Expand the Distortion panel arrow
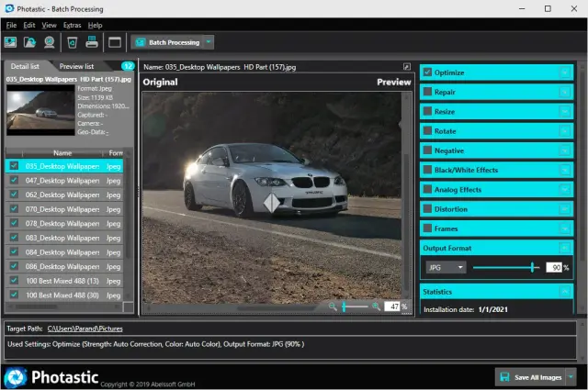588x390 pixels. [565, 208]
